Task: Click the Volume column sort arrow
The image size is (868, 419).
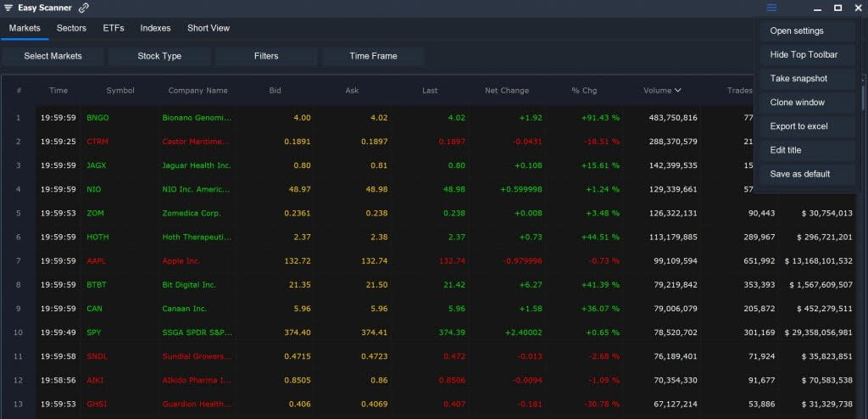Action: 677,91
